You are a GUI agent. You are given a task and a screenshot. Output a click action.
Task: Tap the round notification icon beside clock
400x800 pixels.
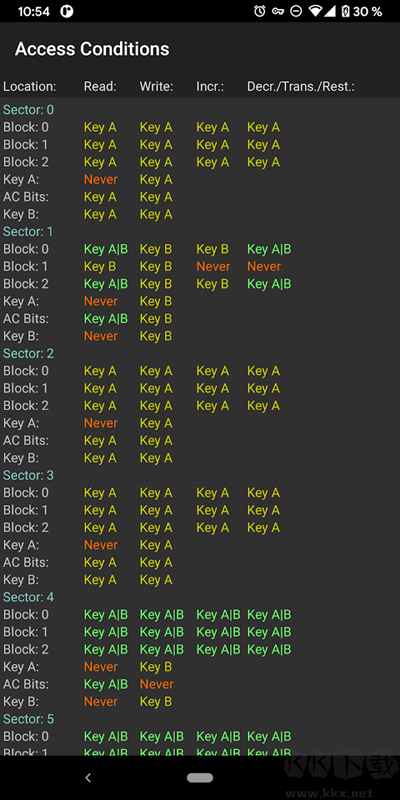66,11
